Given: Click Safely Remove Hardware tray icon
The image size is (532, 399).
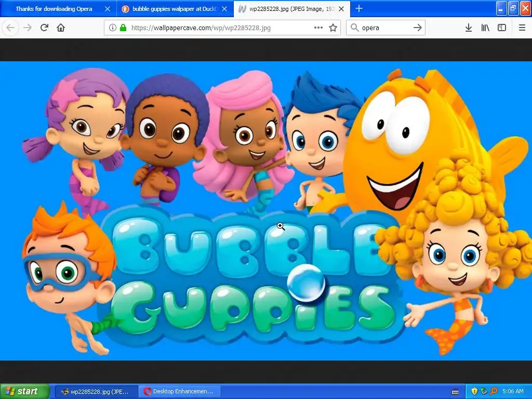Looking at the screenshot, I should click(x=484, y=392).
